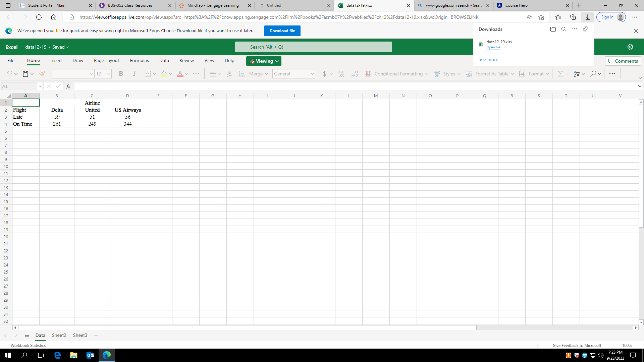This screenshot has height=362, width=644.
Task: Toggle Italic formatting
Action: pos(134,74)
